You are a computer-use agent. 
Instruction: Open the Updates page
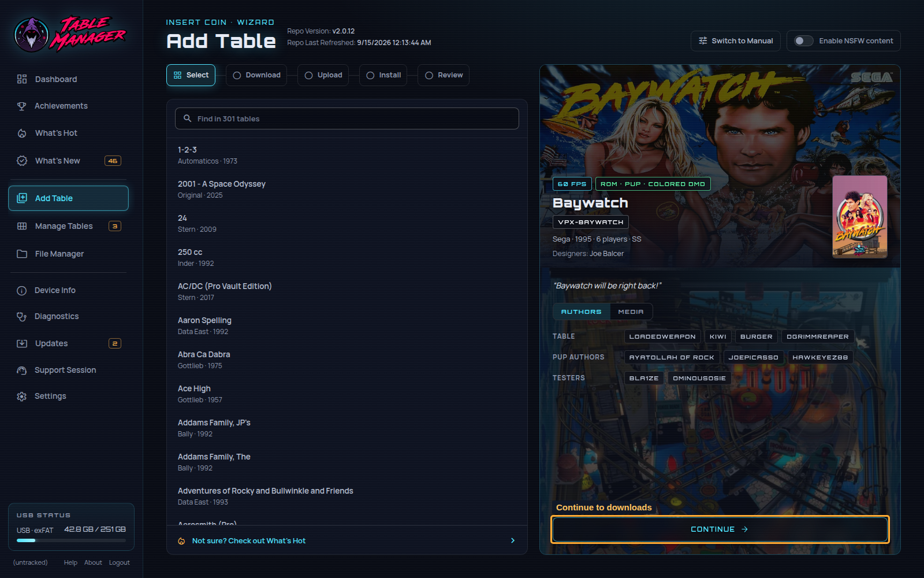click(x=68, y=343)
